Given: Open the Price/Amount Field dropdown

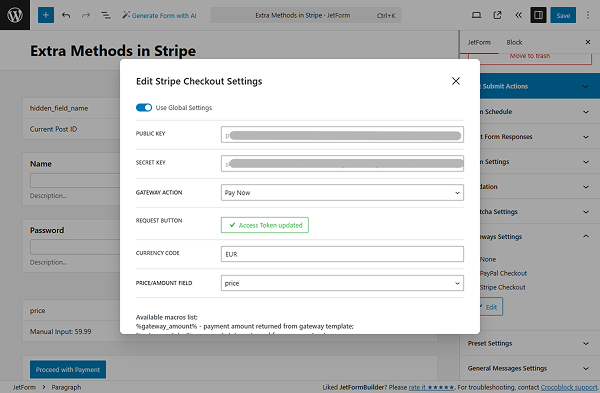Looking at the screenshot, I should click(x=342, y=283).
